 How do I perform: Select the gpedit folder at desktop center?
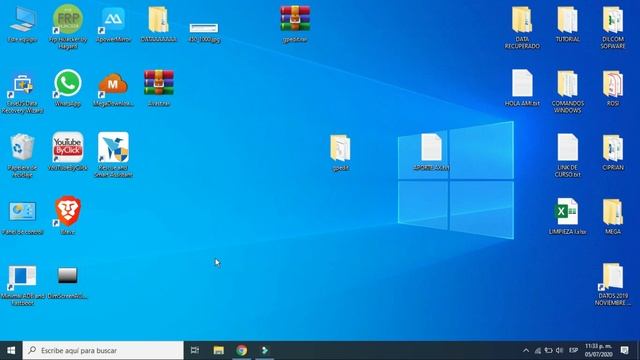340,148
